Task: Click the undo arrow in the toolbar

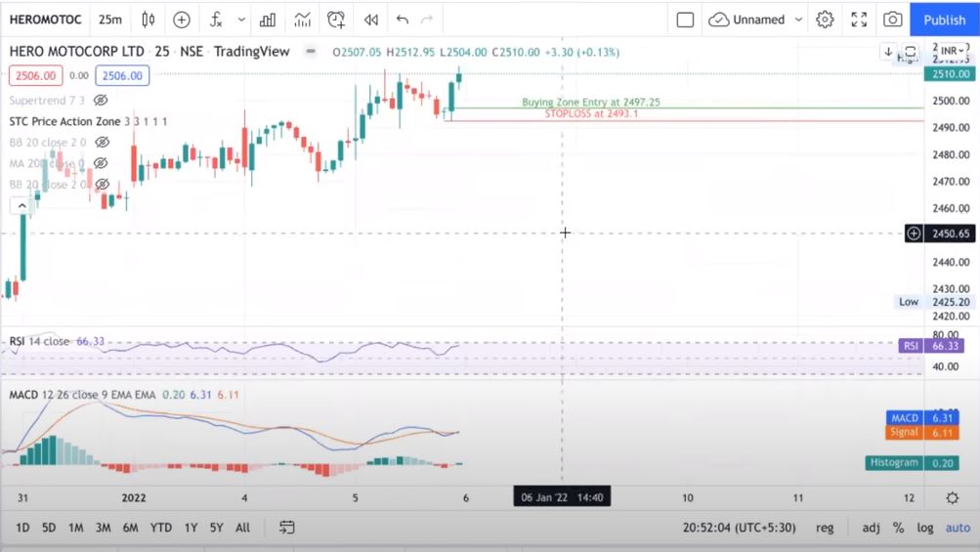Action: click(402, 20)
